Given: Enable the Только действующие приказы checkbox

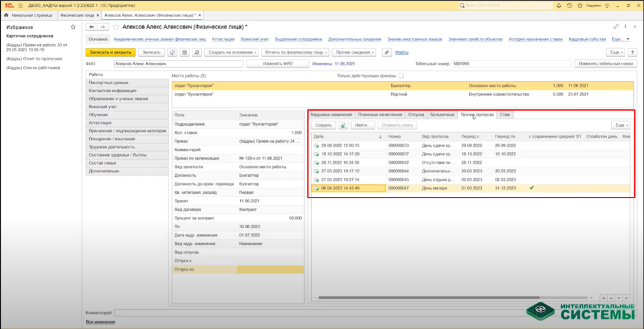Looking at the screenshot, I should point(401,75).
